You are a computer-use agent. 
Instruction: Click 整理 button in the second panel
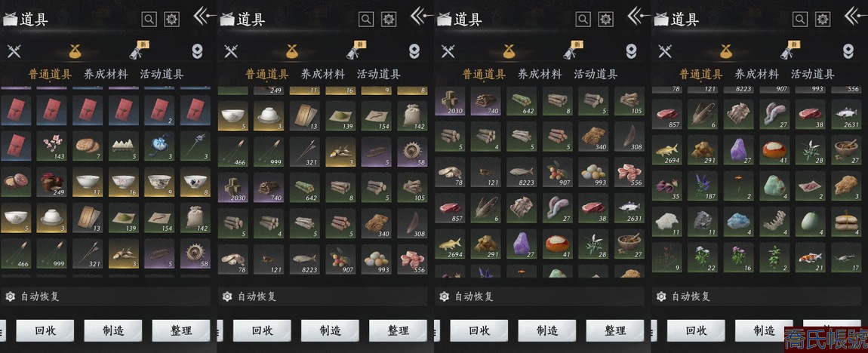coord(398,331)
